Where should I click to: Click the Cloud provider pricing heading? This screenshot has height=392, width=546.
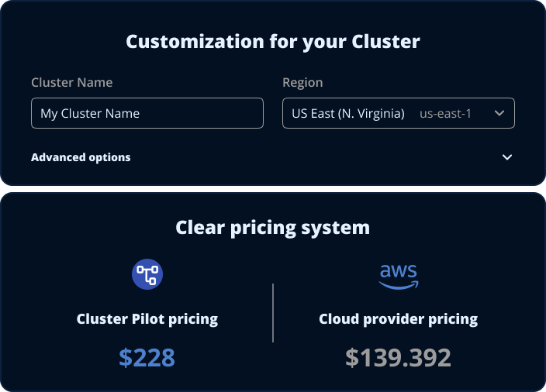tap(398, 318)
